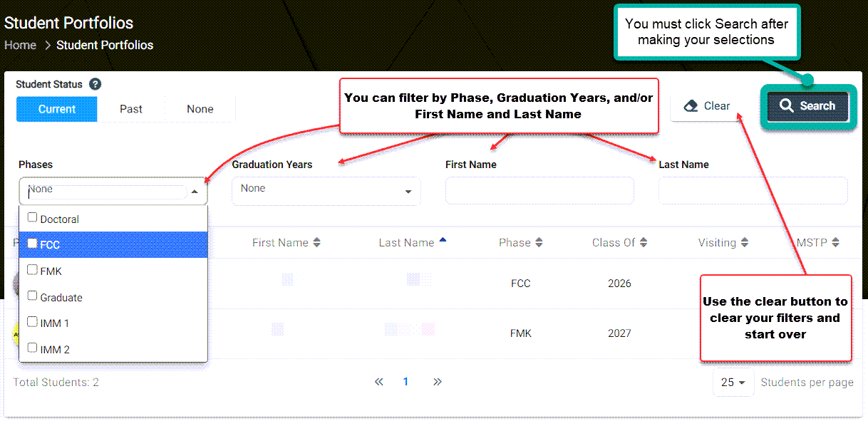The image size is (868, 421).
Task: Sort by First Name column arrows
Action: 317,243
